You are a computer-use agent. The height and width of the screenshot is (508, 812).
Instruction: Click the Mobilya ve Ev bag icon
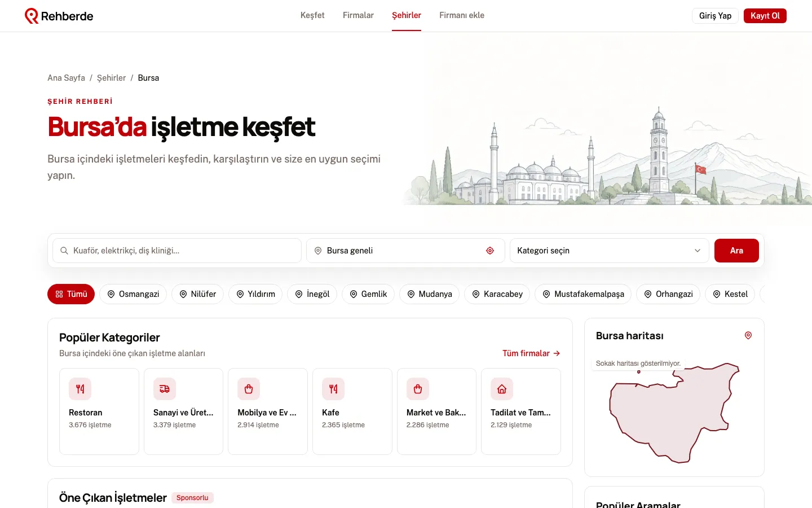(249, 389)
